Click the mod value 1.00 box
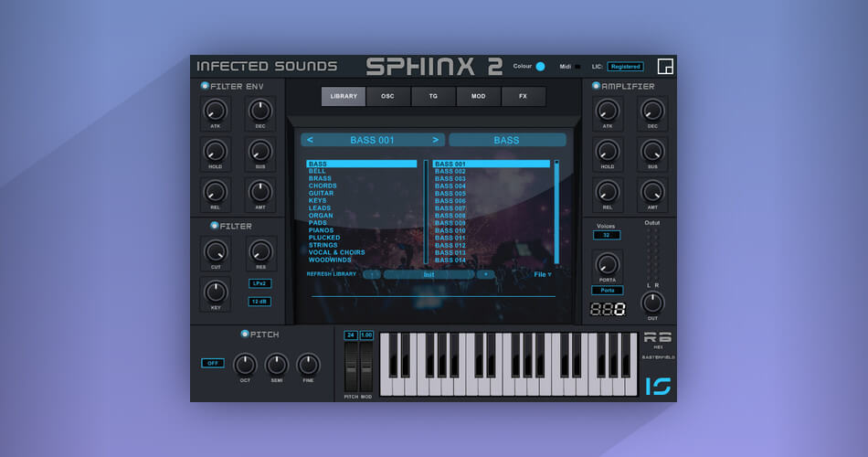Image resolution: width=868 pixels, height=457 pixels. pos(366,335)
